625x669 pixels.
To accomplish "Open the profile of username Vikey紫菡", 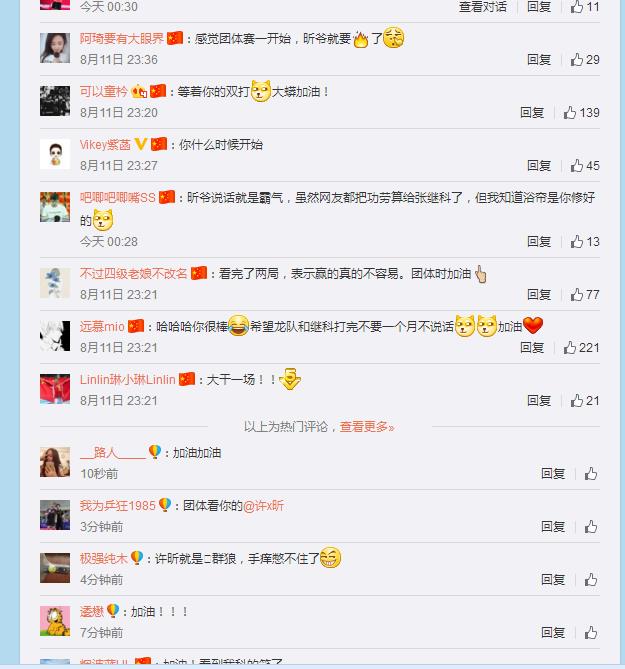I will [x=105, y=145].
